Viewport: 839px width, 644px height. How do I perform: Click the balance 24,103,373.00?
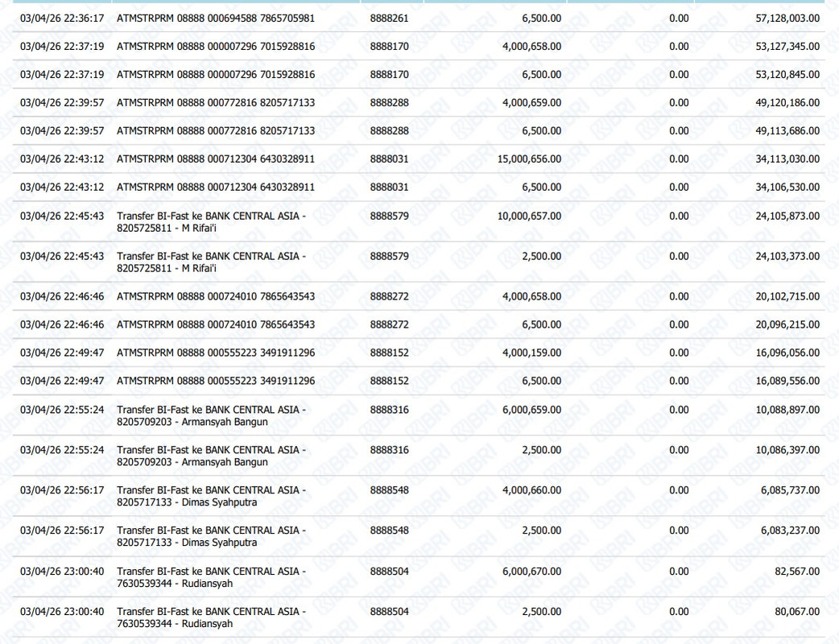tap(787, 256)
